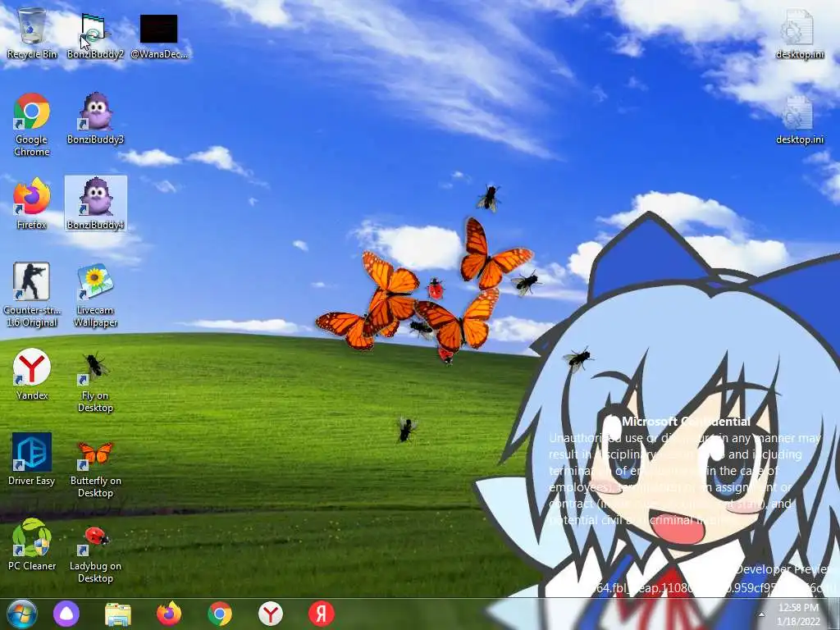Select the lower desktop.ini file icon
Screen dimensions: 840x630
coord(799,119)
